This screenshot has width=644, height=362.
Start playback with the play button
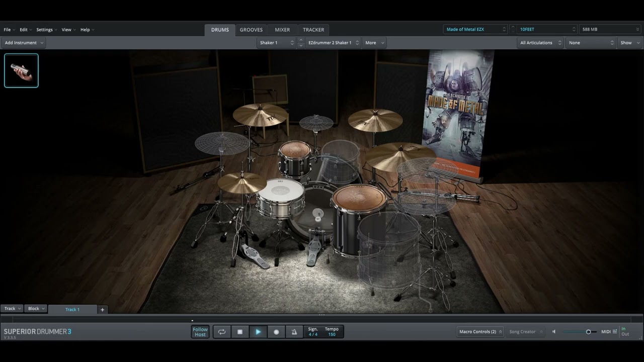coord(258,332)
